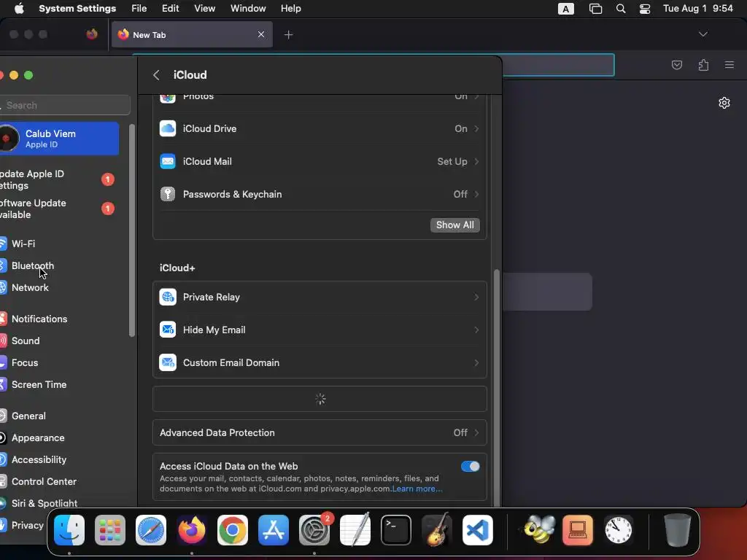Screen dimensions: 747x560
Task: Click the Firefox address bar
Action: point(557,65)
